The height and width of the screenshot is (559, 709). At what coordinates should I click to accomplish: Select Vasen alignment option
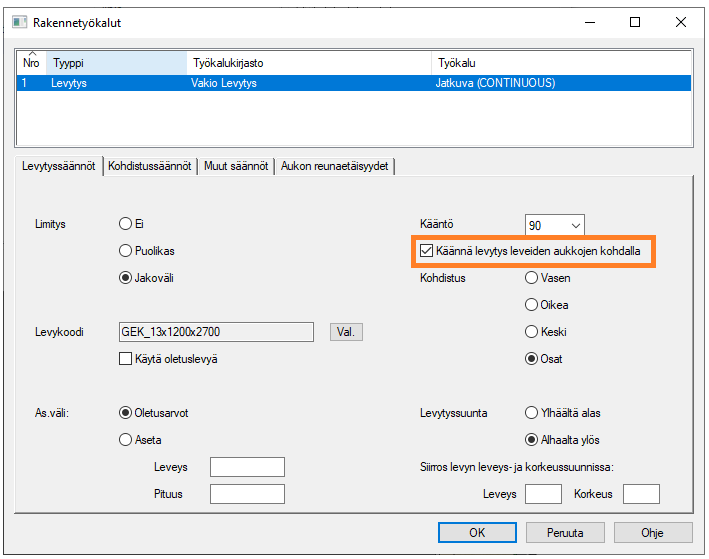pyautogui.click(x=532, y=278)
